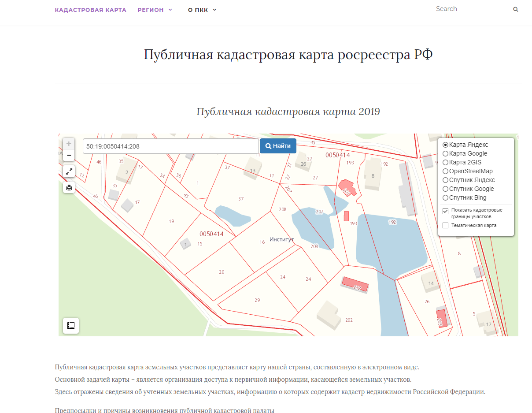
Task: Enable the Тематическая карта checkbox
Action: tap(445, 225)
